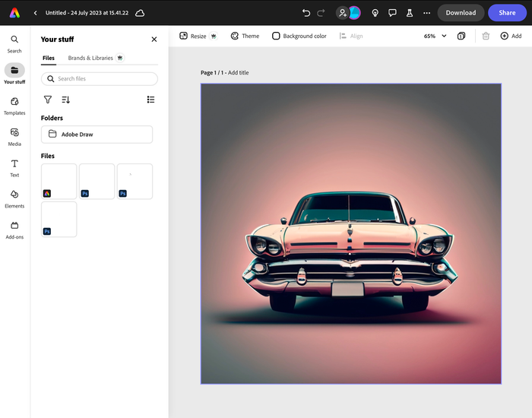Open the Templates panel in the sidebar
Viewport: 532px width, 418px height.
14,106
